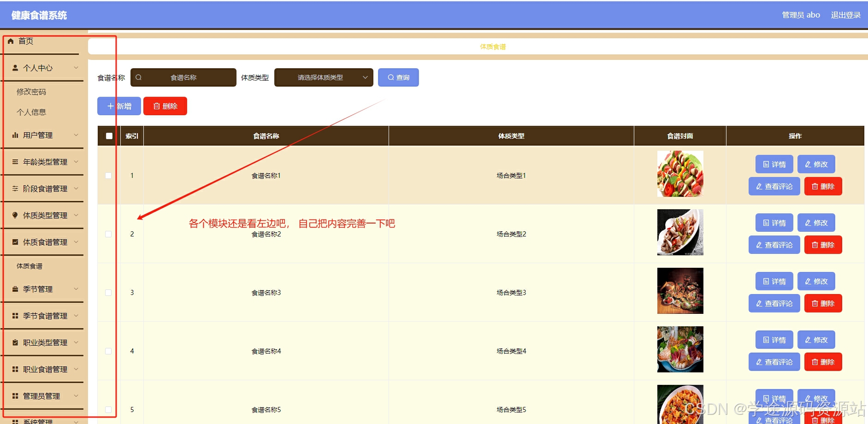Viewport: 868px width, 424px height.
Task: Expand 季节管理 using its chevron
Action: 76,289
